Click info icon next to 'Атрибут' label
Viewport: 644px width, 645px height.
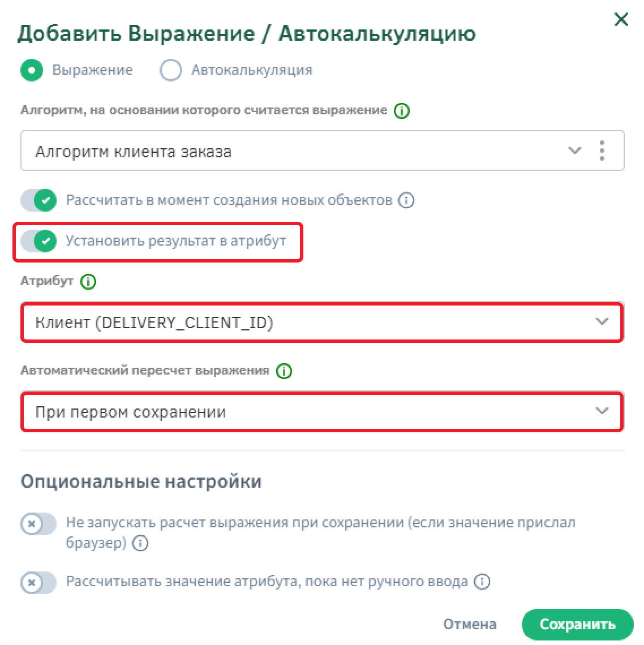(x=88, y=281)
